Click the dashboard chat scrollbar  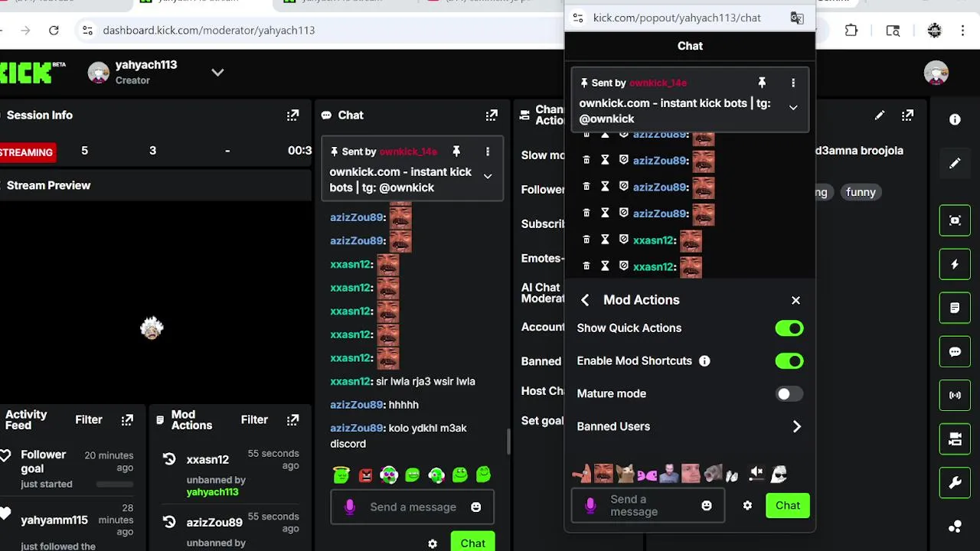[x=507, y=442]
